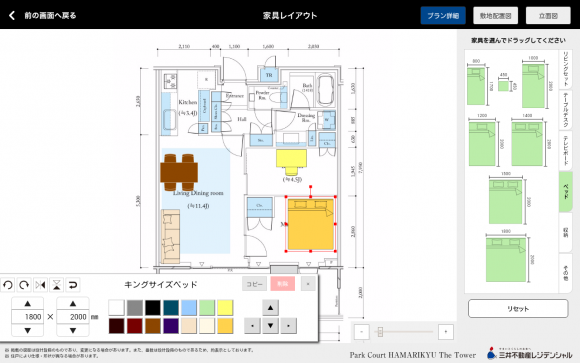Nudge furniture left with dot button
This screenshot has height=363, width=580.
coord(252,326)
